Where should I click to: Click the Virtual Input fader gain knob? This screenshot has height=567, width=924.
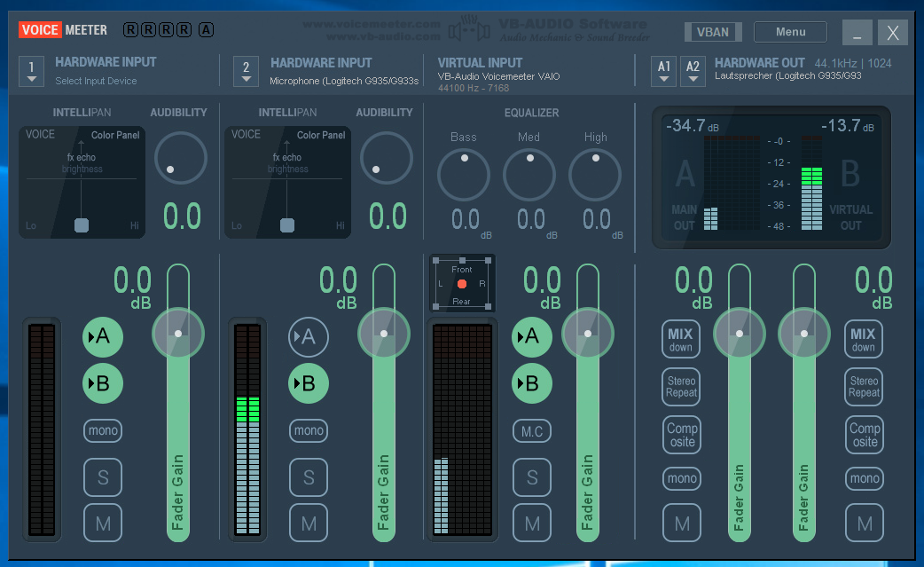pos(588,334)
